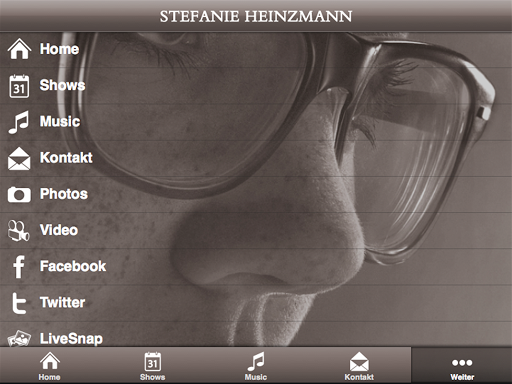The height and width of the screenshot is (384, 512).
Task: Tap the envelope icon in bottom tab bar
Action: click(359, 361)
